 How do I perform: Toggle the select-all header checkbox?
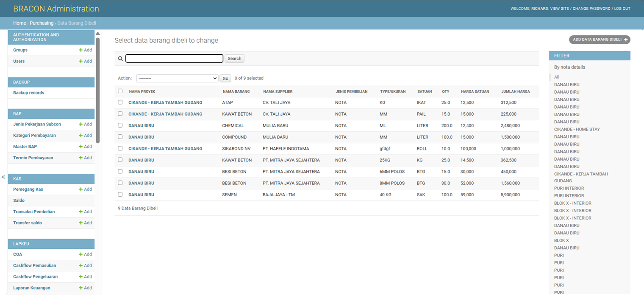(x=120, y=91)
